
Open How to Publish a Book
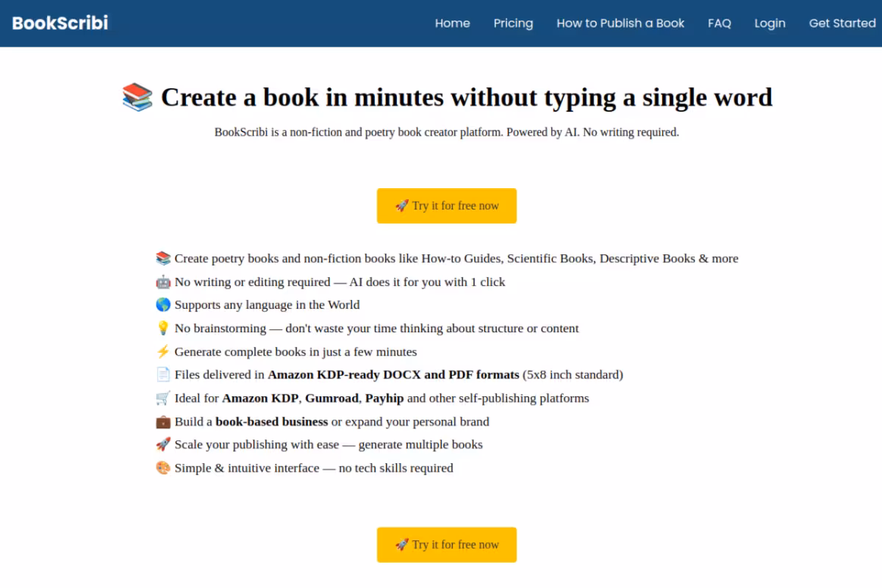620,23
